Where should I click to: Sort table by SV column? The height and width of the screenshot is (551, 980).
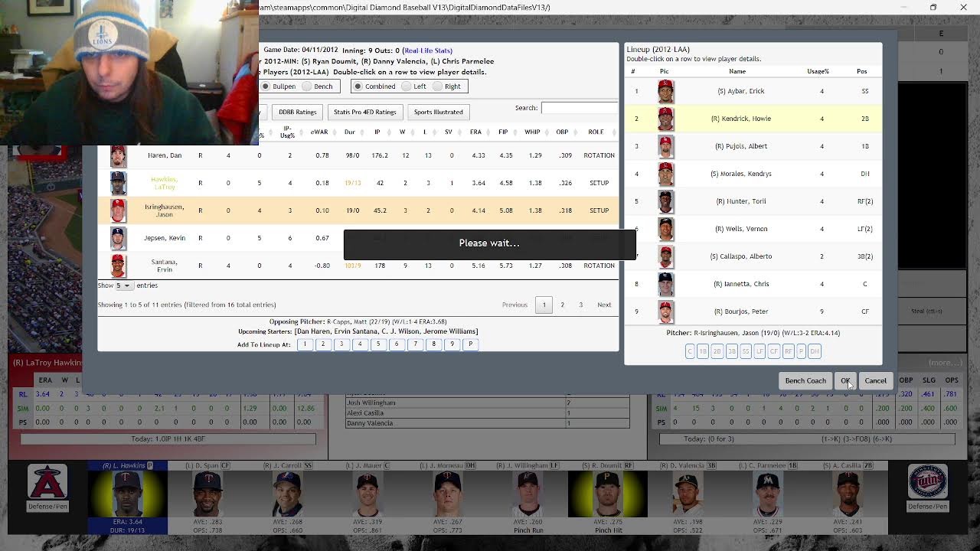click(x=449, y=132)
